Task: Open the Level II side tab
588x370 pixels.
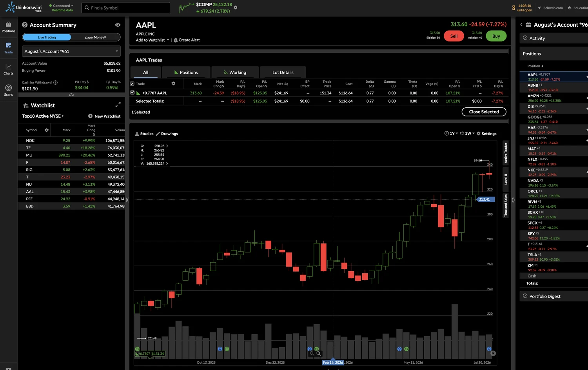Action: point(506,180)
